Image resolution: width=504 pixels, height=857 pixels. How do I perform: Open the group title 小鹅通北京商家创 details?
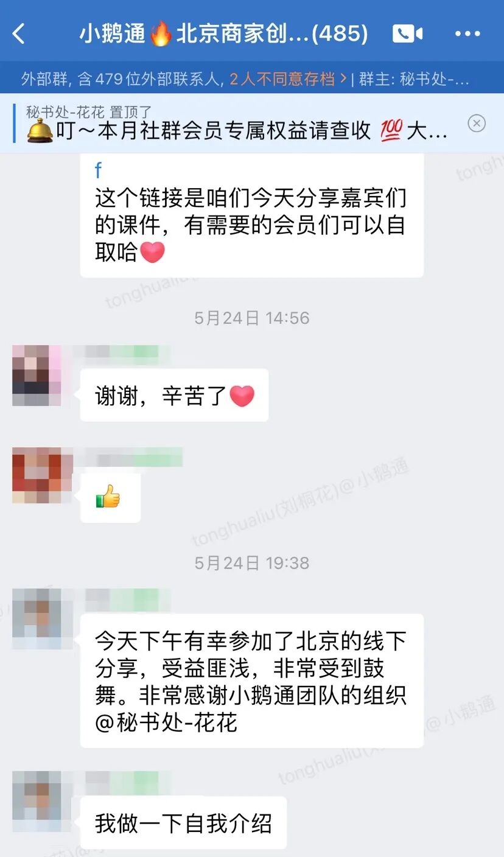tap(223, 34)
